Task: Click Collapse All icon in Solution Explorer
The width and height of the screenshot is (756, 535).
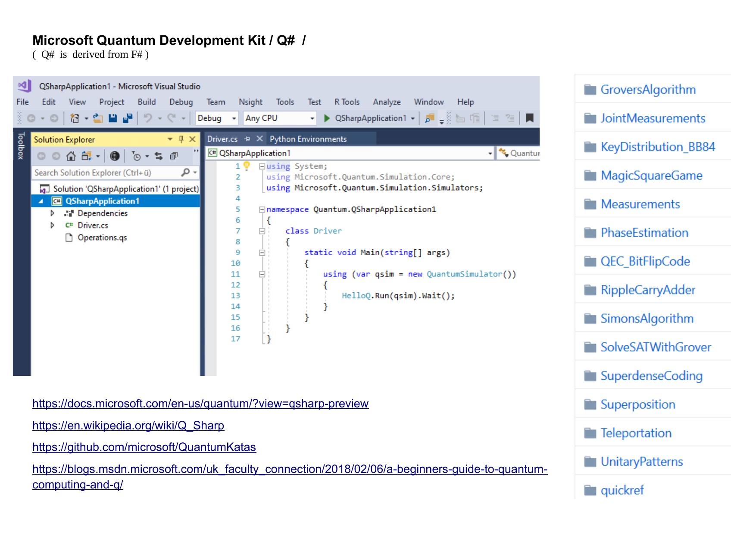Action: (x=174, y=156)
